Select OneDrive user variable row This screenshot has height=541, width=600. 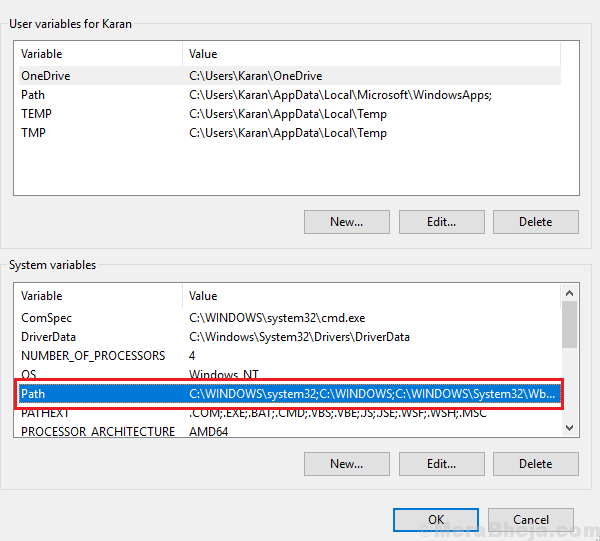point(290,76)
